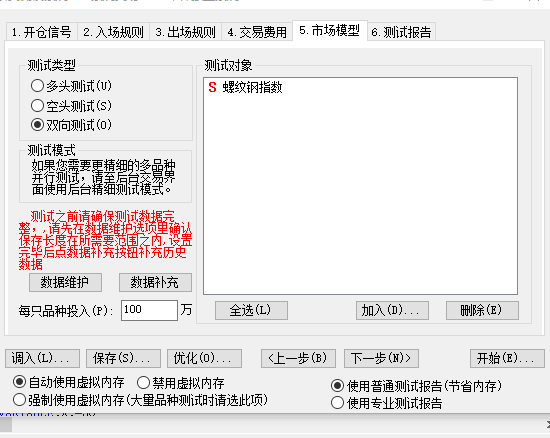Proceed with 下一步(N)> button

pyautogui.click(x=381, y=358)
